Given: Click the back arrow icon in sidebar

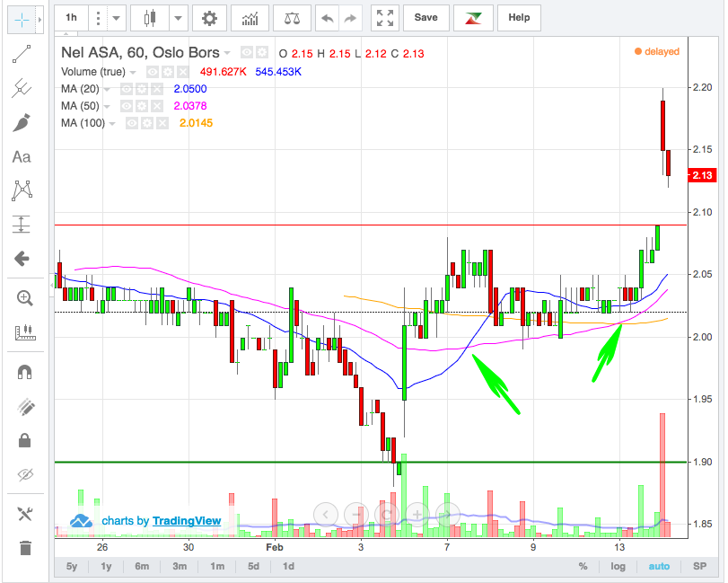Looking at the screenshot, I should 22,259.
